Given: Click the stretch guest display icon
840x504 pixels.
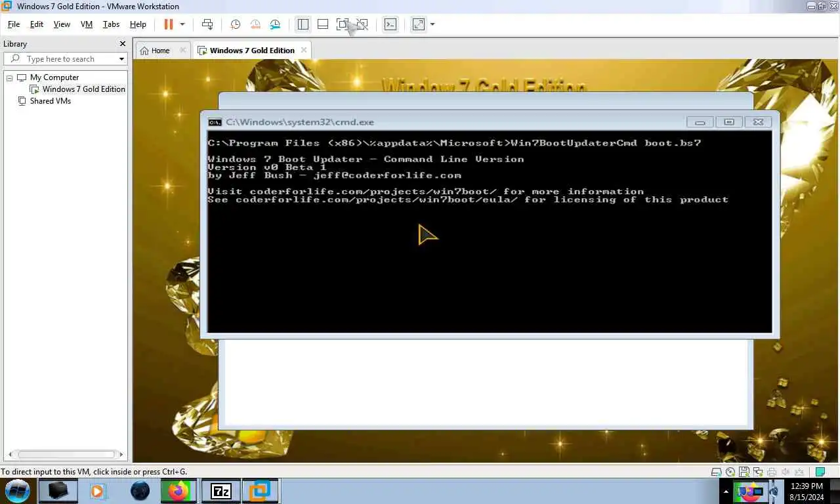Looking at the screenshot, I should coord(418,24).
